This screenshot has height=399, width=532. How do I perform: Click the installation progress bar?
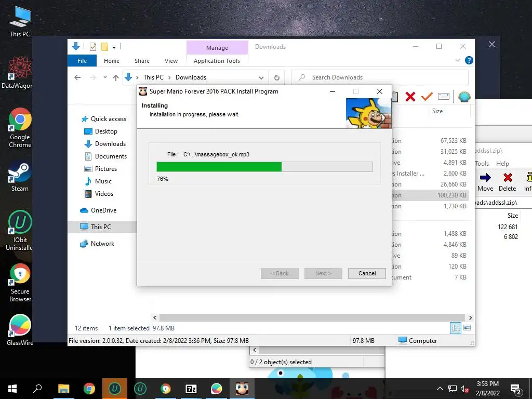pyautogui.click(x=264, y=167)
